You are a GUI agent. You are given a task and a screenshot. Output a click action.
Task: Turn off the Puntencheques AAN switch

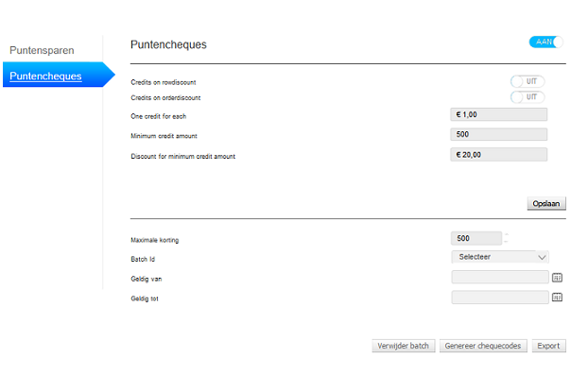point(546,42)
